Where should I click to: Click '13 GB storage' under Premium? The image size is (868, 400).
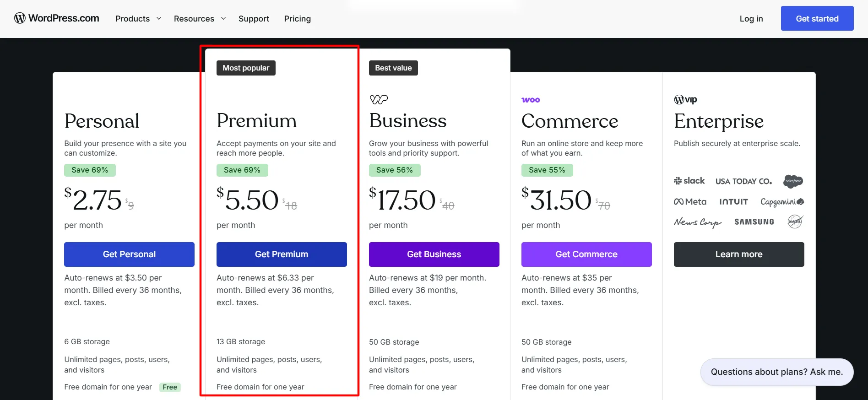tap(241, 341)
